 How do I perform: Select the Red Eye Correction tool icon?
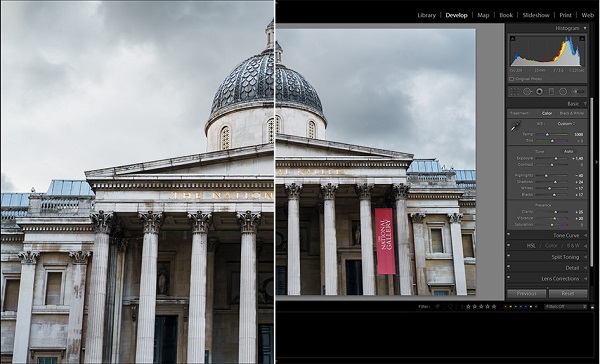(x=540, y=91)
